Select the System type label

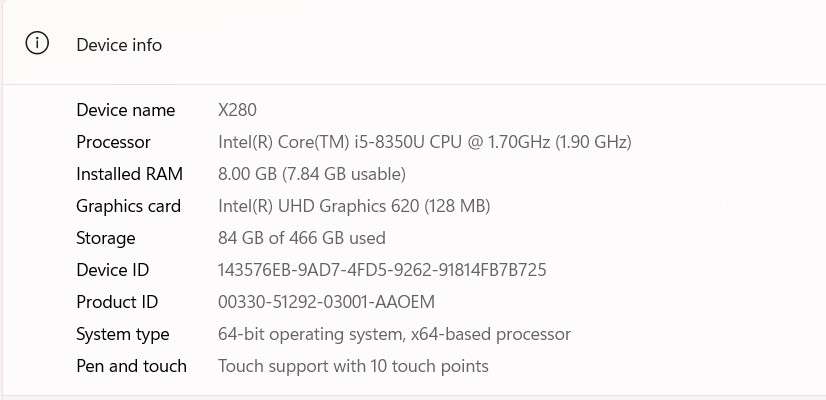123,335
